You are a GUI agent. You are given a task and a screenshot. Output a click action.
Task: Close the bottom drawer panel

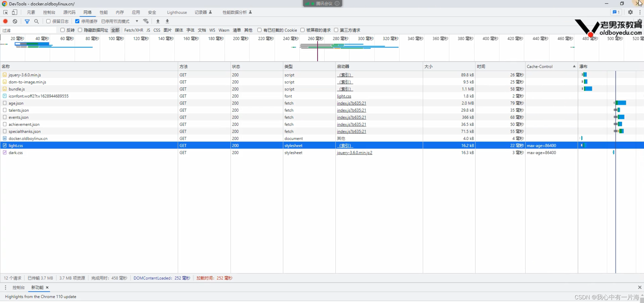coord(639,287)
